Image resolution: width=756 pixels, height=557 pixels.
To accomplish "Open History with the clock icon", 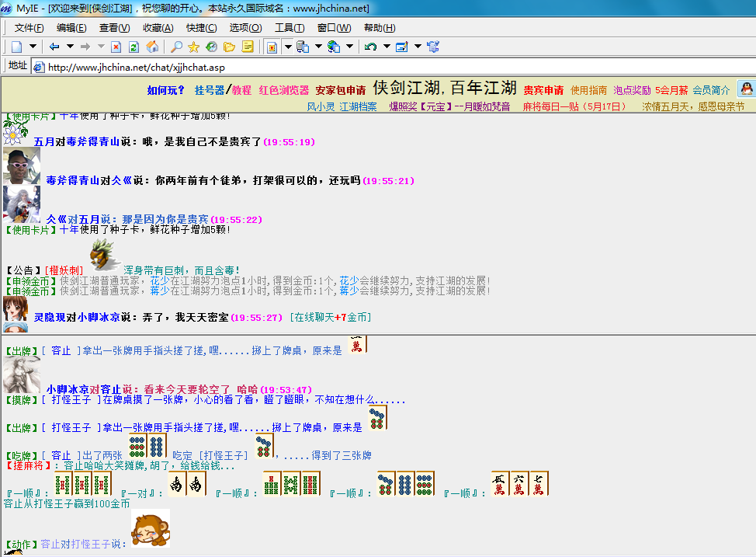I will tap(212, 47).
